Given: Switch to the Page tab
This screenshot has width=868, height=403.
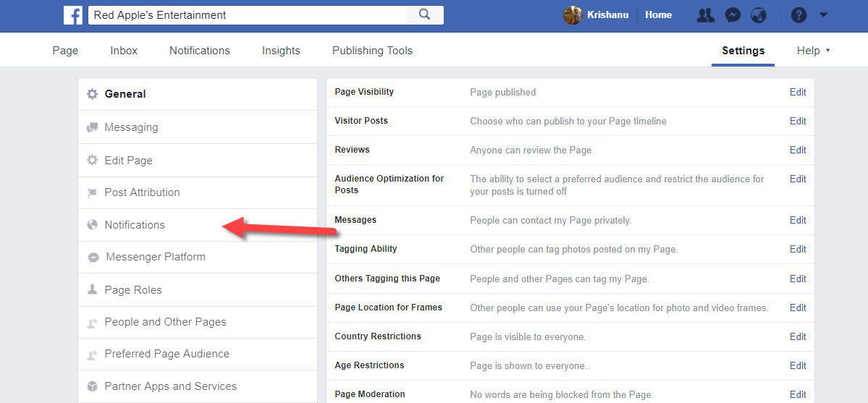Looking at the screenshot, I should point(65,51).
